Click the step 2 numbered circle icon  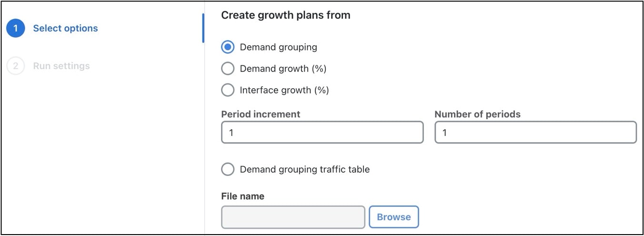15,66
